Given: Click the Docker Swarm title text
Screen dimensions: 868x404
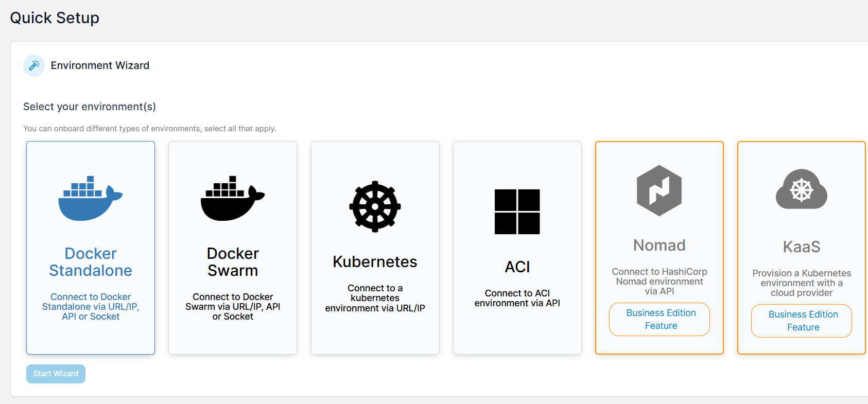Looking at the screenshot, I should point(233,262).
